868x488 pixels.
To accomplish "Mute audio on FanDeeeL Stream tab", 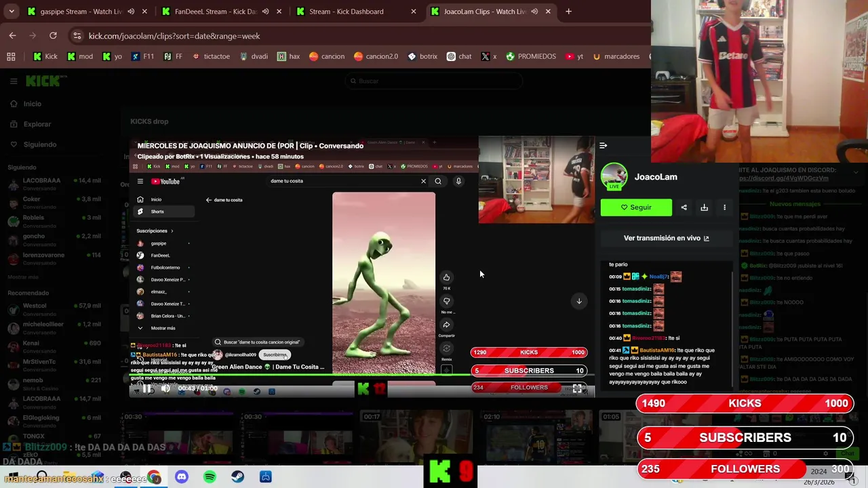I will (265, 12).
